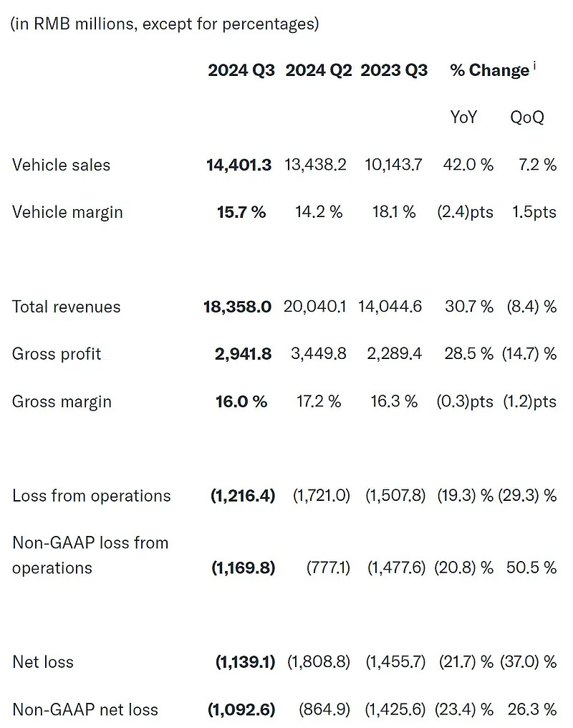Click the Vehicle sales row label

coord(62,166)
